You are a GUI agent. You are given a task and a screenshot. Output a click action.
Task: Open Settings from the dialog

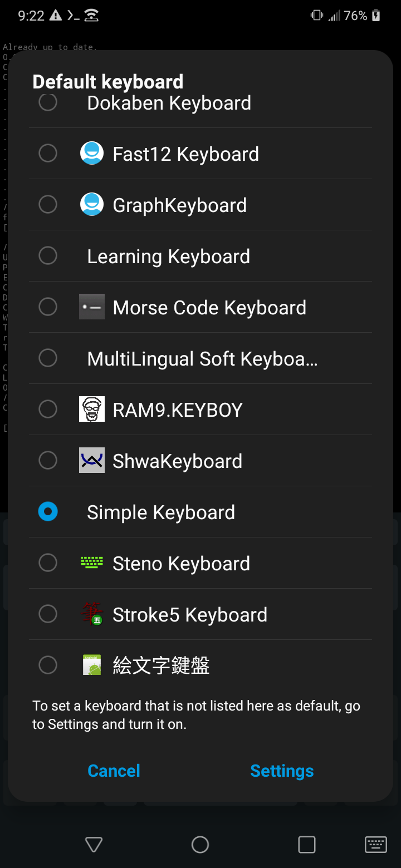(282, 771)
